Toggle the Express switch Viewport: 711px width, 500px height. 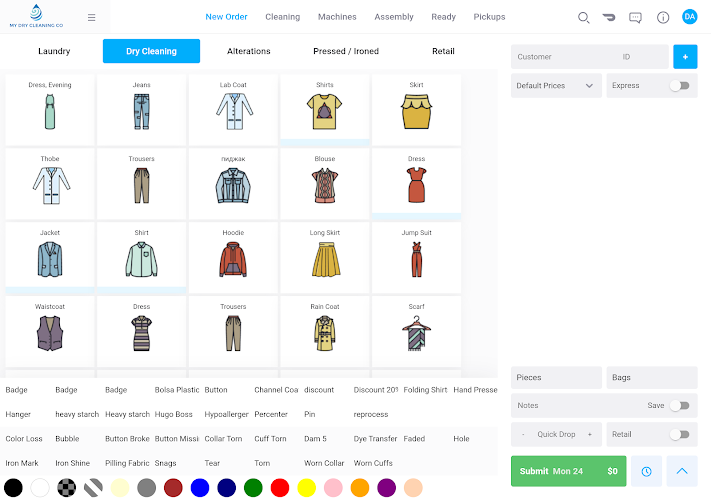click(680, 85)
